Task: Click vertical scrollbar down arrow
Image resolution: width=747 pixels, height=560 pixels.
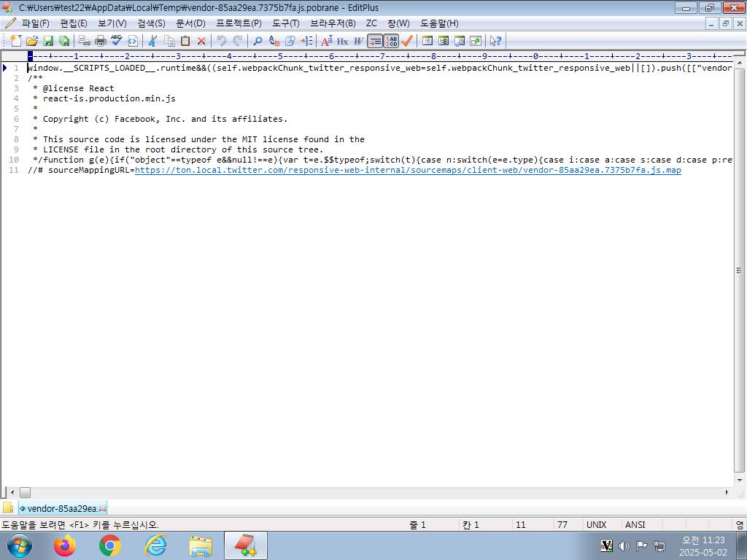Action: click(x=740, y=481)
